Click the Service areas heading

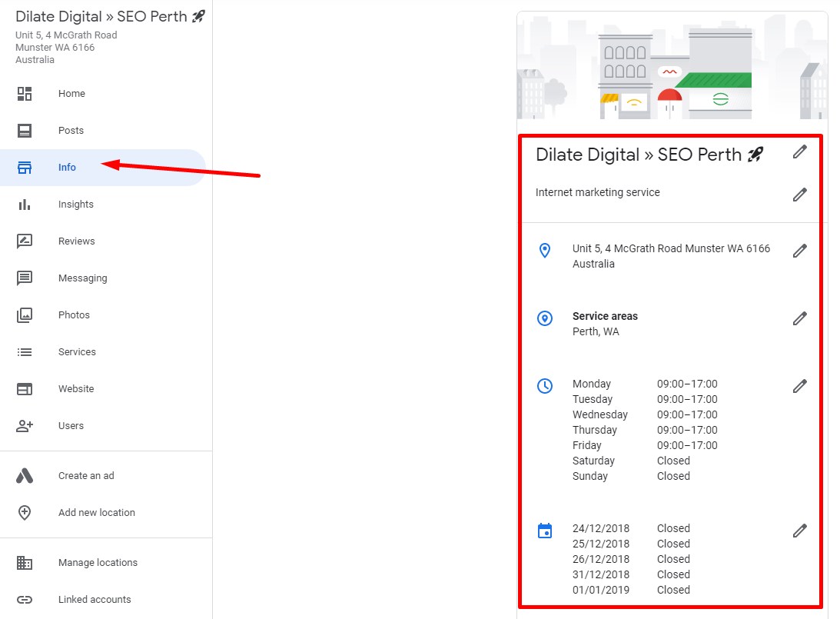606,316
